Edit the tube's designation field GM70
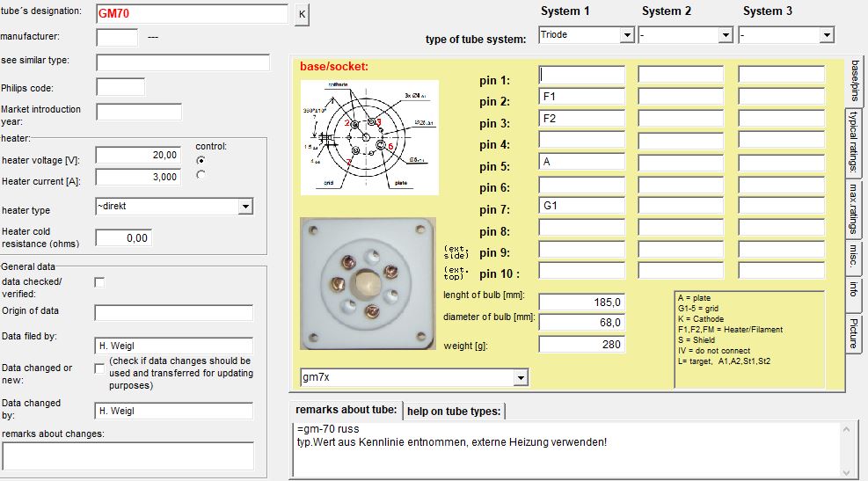 [x=192, y=14]
